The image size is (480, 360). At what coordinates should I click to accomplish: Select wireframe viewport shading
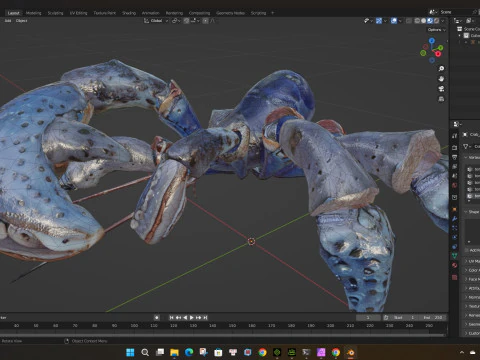point(417,21)
